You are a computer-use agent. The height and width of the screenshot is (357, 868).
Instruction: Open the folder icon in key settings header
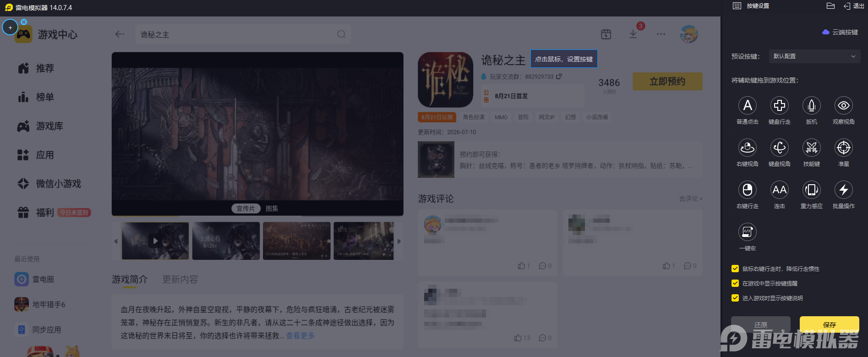click(830, 6)
